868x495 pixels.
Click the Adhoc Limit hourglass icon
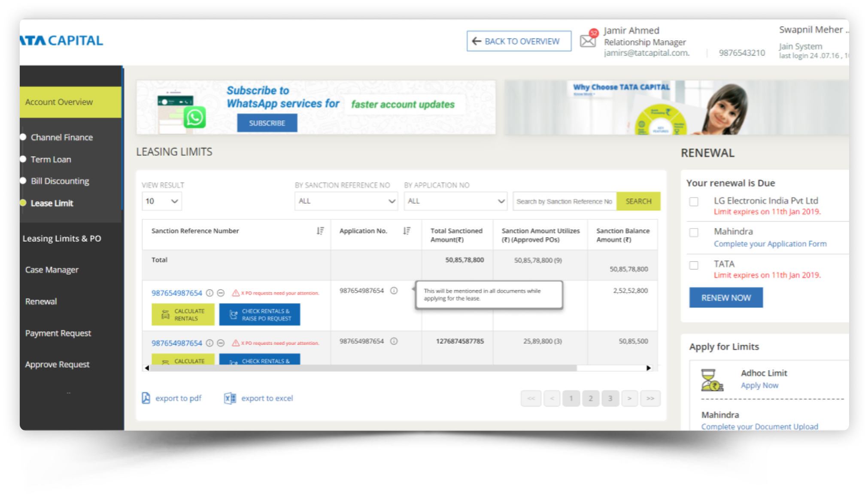(712, 380)
